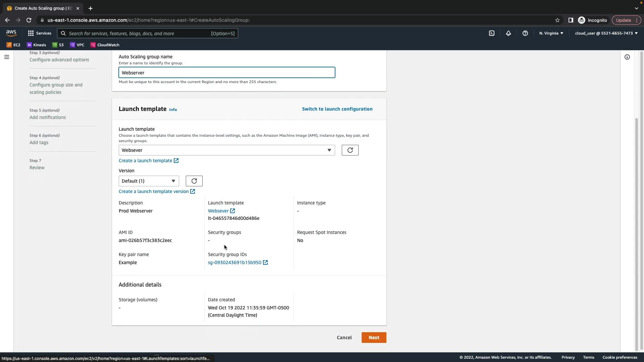Open security group sg-0930243691b15b950 link
The image size is (644, 362).
point(234,262)
